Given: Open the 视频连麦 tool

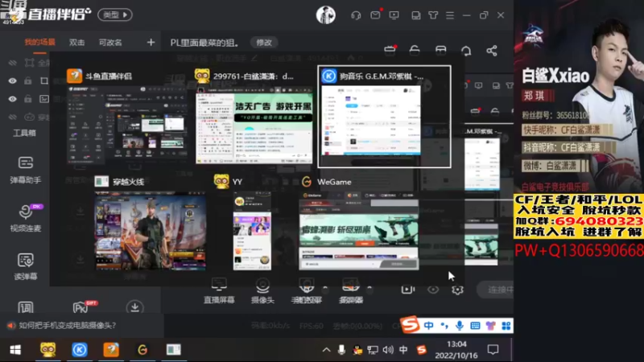Looking at the screenshot, I should tap(26, 218).
